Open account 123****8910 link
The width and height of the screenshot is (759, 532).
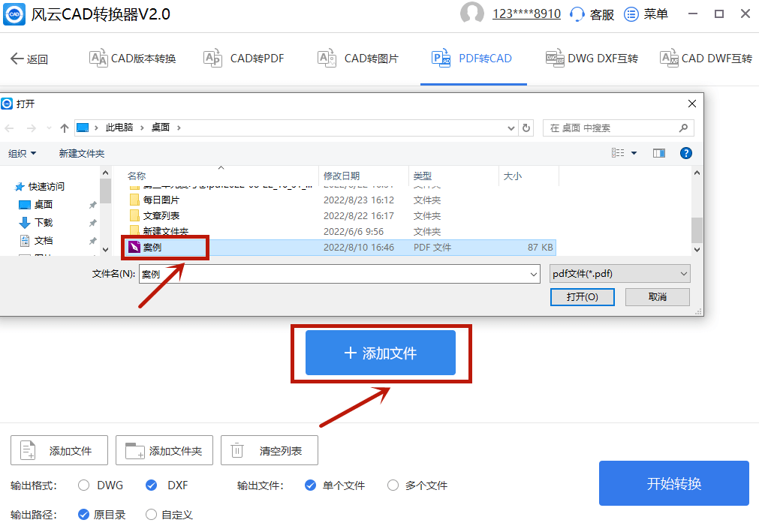pos(526,14)
